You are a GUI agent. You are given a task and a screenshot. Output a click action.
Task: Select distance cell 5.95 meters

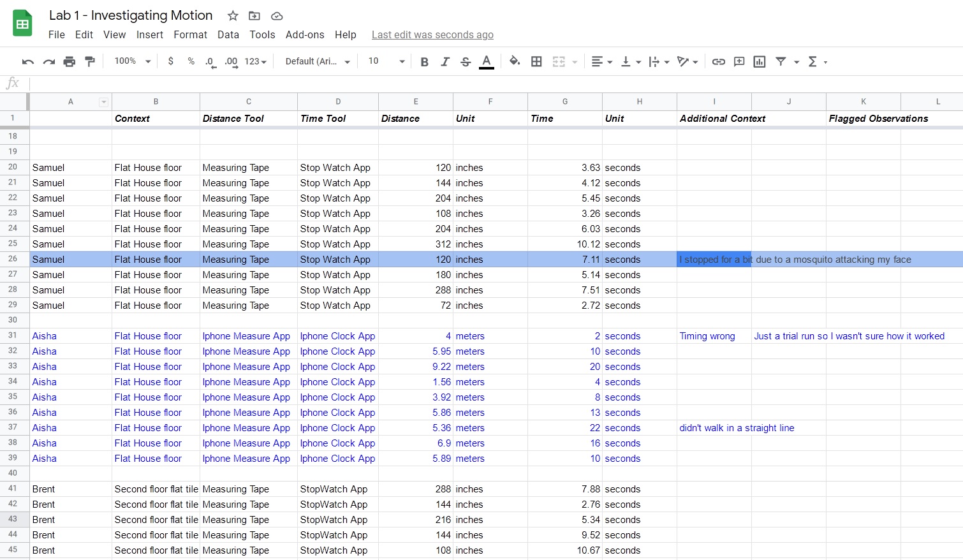click(x=416, y=351)
